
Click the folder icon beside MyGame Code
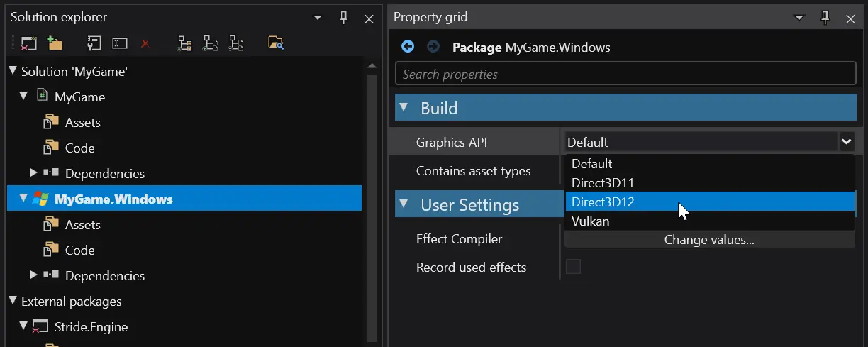click(51, 147)
